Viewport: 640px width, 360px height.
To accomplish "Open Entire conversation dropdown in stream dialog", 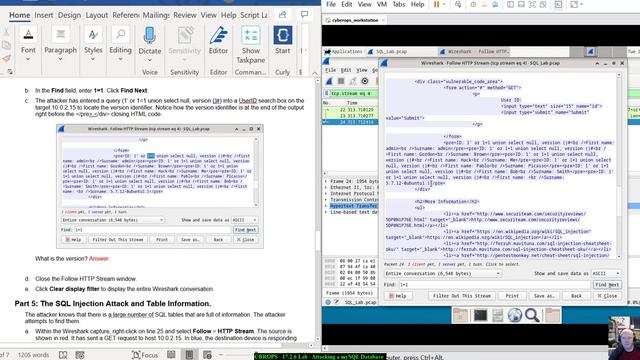I will (x=442, y=273).
